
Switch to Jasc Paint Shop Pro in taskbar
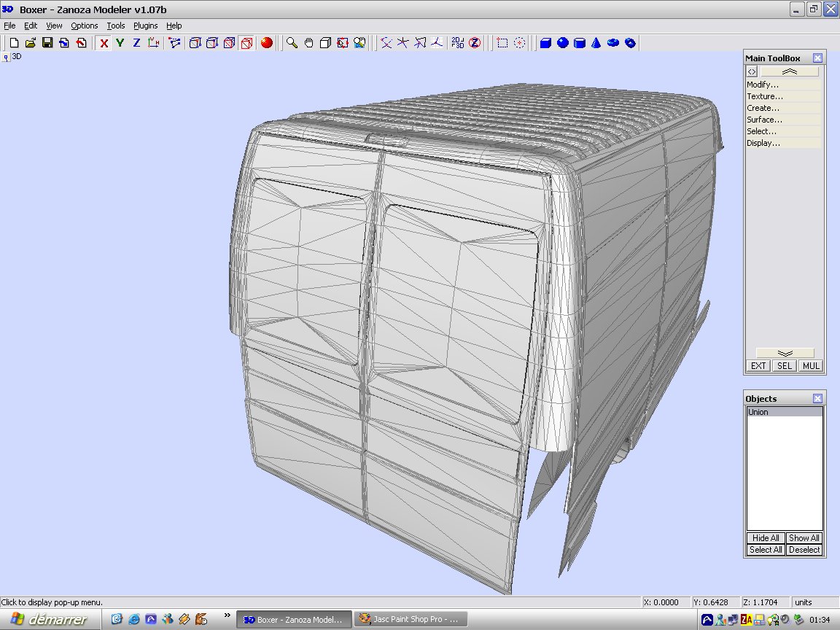pos(412,619)
